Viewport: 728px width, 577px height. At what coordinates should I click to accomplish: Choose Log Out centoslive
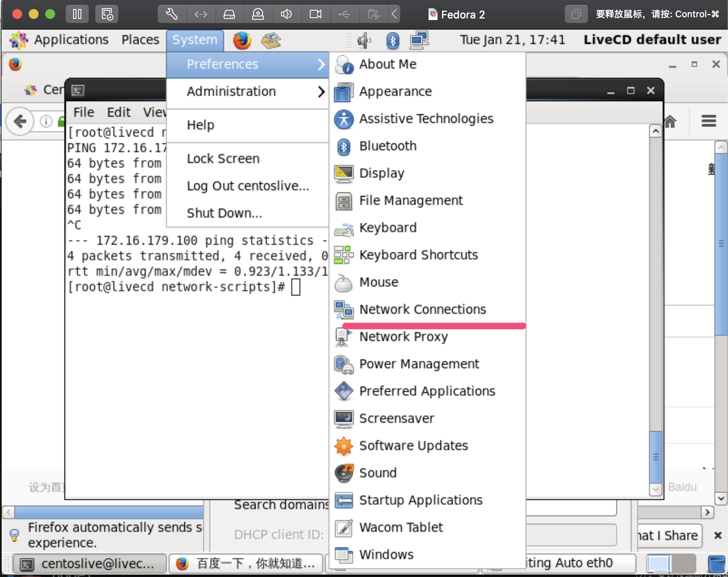click(x=248, y=186)
